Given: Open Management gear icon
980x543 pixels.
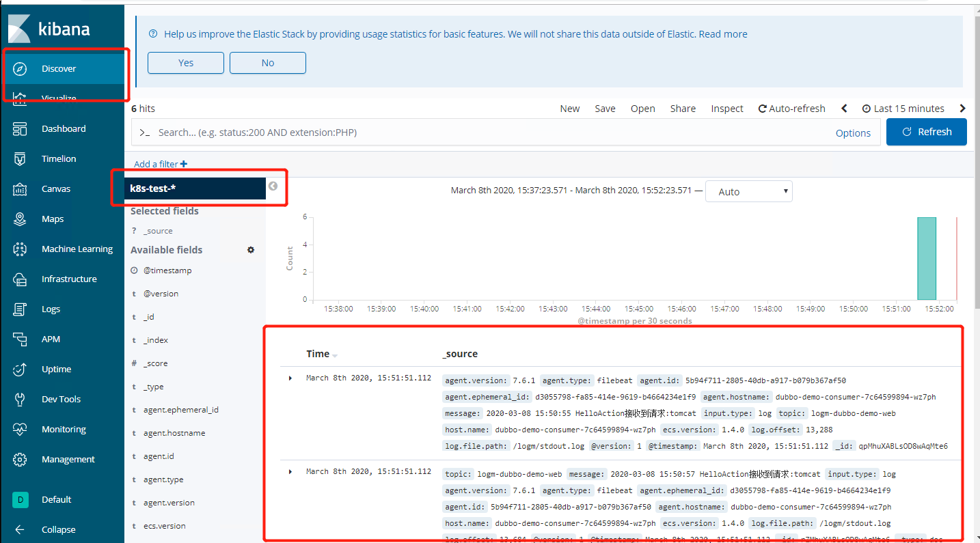Looking at the screenshot, I should tap(20, 459).
